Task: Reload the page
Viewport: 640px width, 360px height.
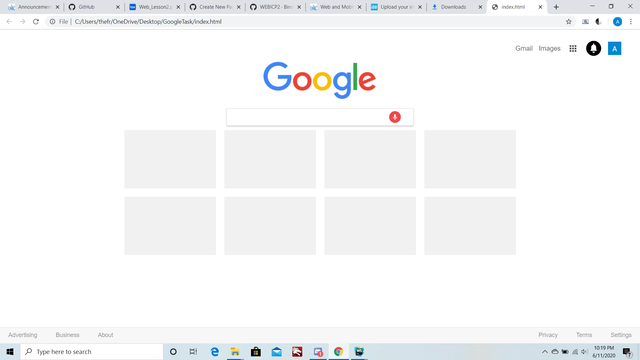Action: (36, 22)
